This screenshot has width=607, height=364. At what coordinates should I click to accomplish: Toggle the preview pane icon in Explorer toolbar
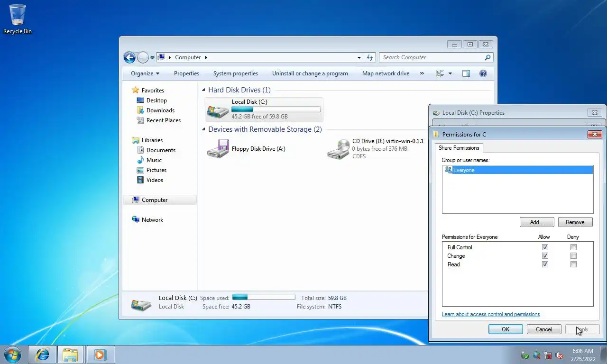click(466, 73)
